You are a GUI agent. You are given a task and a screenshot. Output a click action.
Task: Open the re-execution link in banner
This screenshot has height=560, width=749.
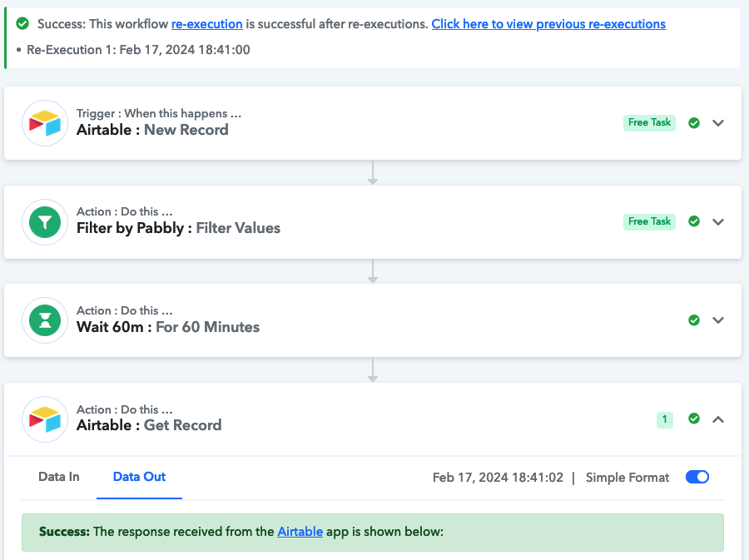(207, 24)
